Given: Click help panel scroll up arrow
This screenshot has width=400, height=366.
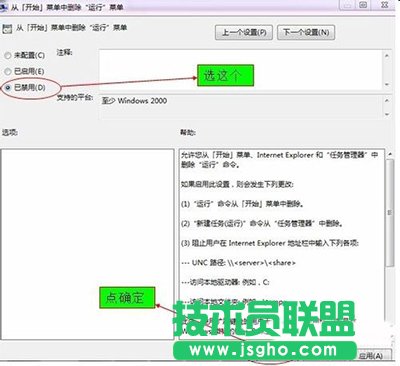Looking at the screenshot, I should pyautogui.click(x=389, y=154).
